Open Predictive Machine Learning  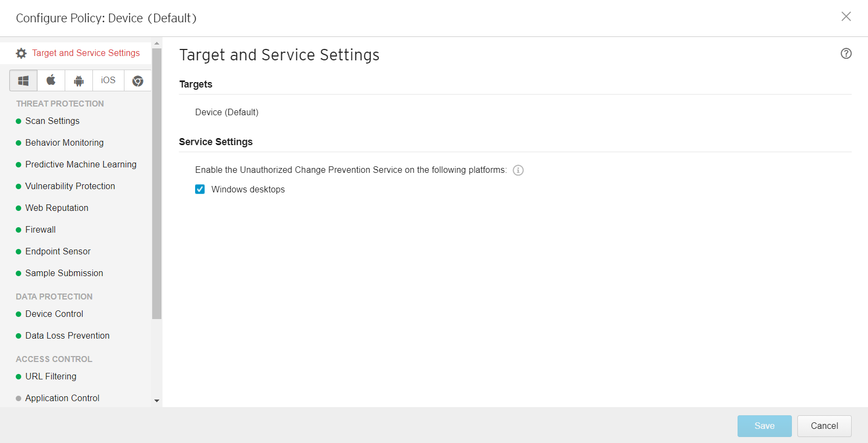pos(80,164)
